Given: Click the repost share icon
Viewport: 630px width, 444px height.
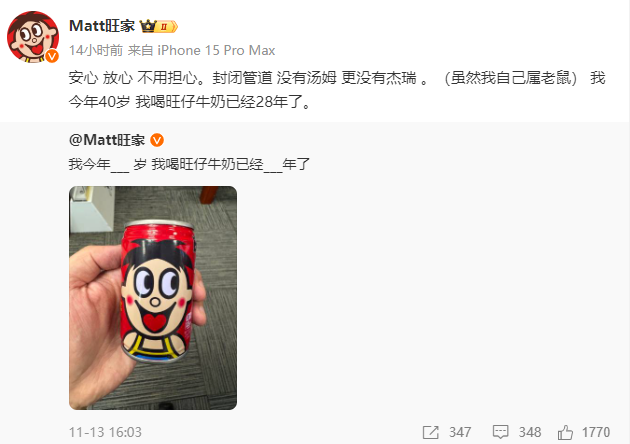Looking at the screenshot, I should tap(431, 432).
